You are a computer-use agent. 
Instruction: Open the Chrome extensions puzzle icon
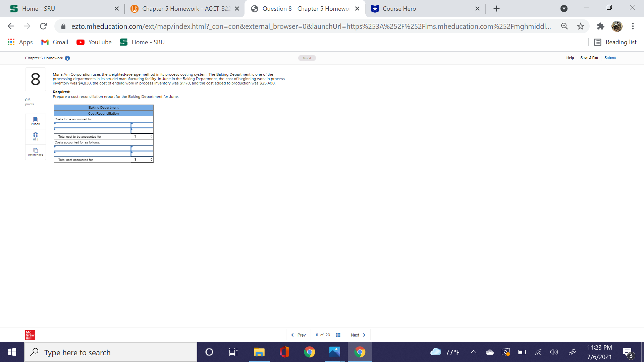coord(600,26)
